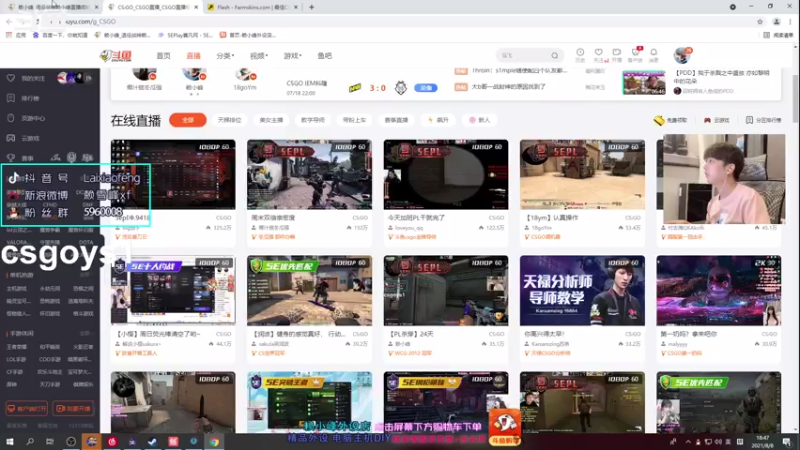Open the Douyu logo home link
The width and height of the screenshot is (800, 450).
(x=116, y=56)
